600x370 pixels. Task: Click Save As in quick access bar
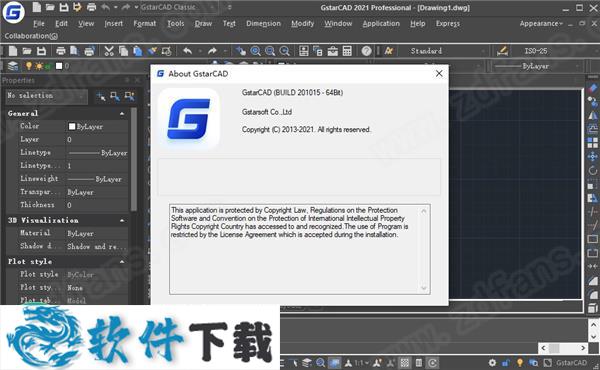click(77, 7)
